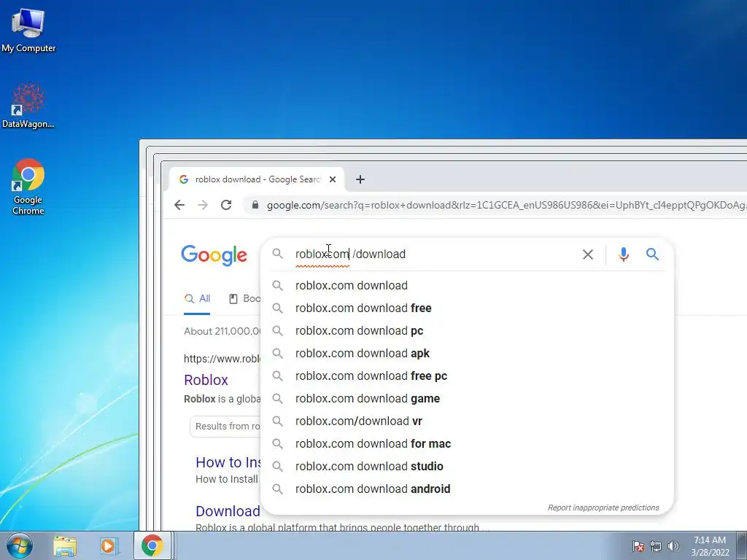
Task: Open a new Chrome tab
Action: click(360, 179)
